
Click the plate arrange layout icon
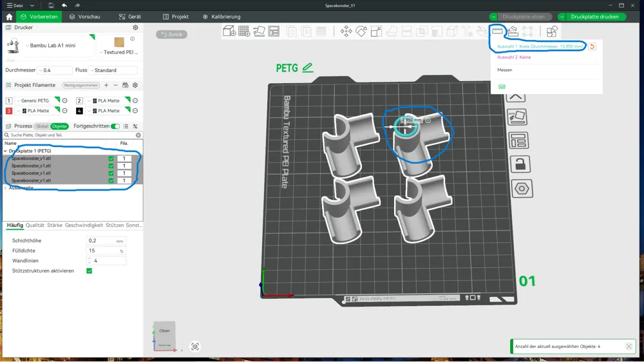[x=518, y=140]
